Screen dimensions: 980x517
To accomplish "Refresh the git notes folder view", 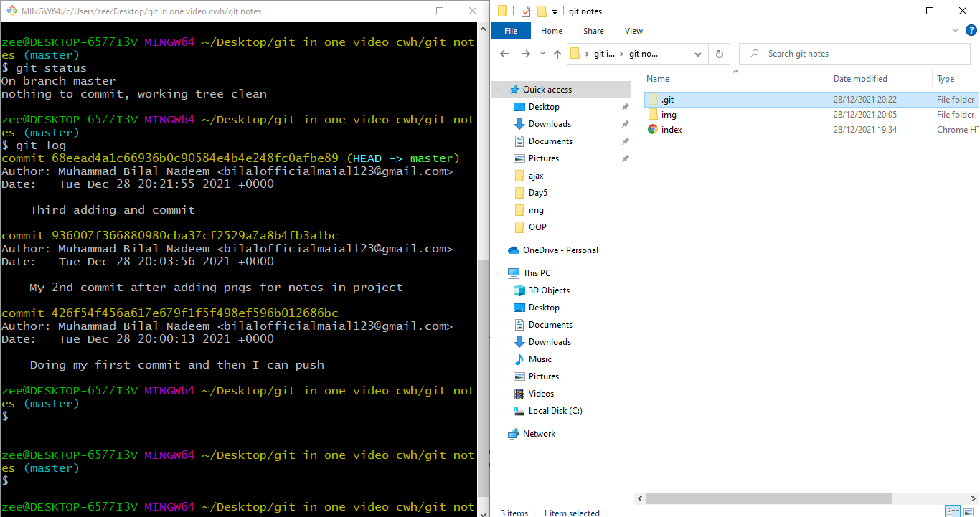I will [719, 54].
